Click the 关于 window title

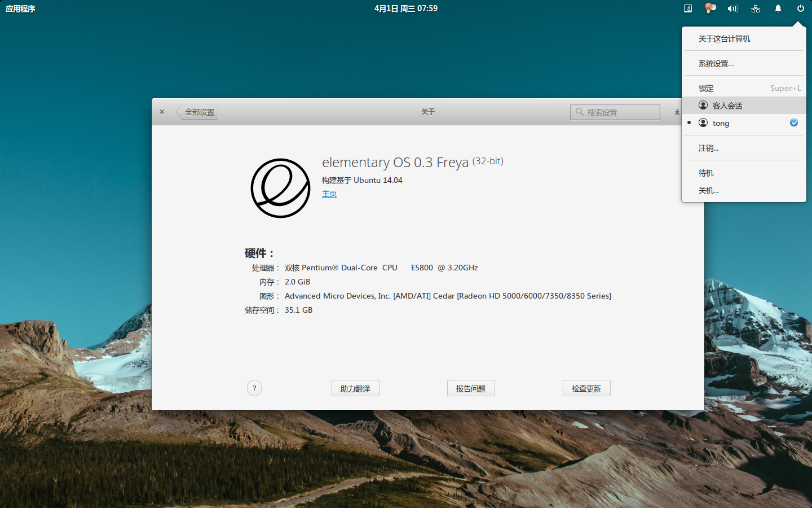(x=428, y=112)
